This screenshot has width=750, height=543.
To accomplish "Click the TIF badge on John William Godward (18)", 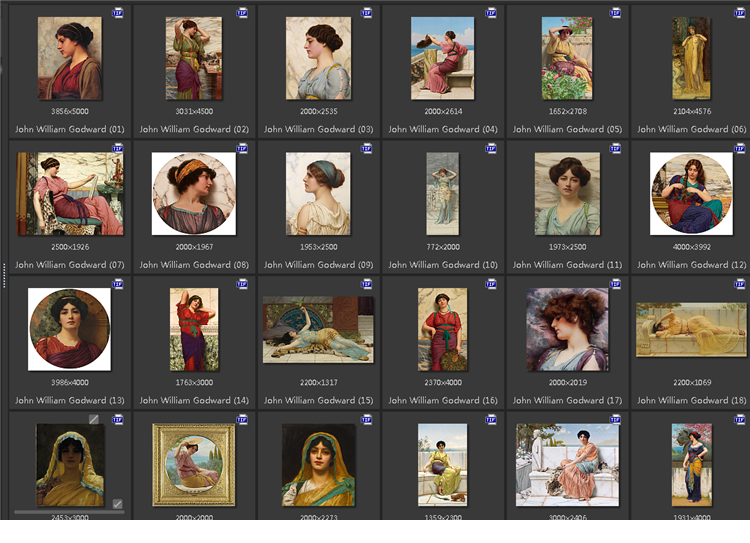I will [x=739, y=284].
